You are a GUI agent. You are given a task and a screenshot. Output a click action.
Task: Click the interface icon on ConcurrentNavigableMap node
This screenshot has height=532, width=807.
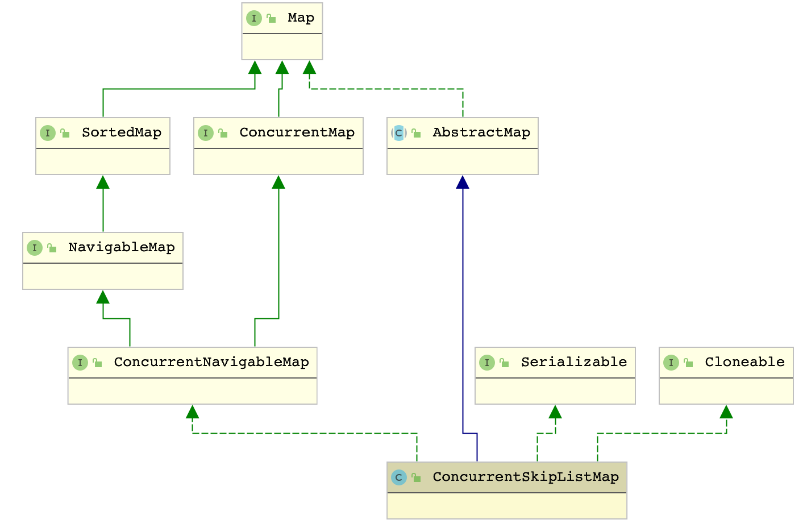80,363
